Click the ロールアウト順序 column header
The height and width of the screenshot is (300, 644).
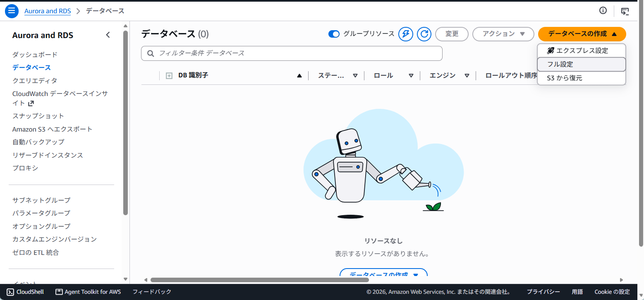click(x=511, y=76)
